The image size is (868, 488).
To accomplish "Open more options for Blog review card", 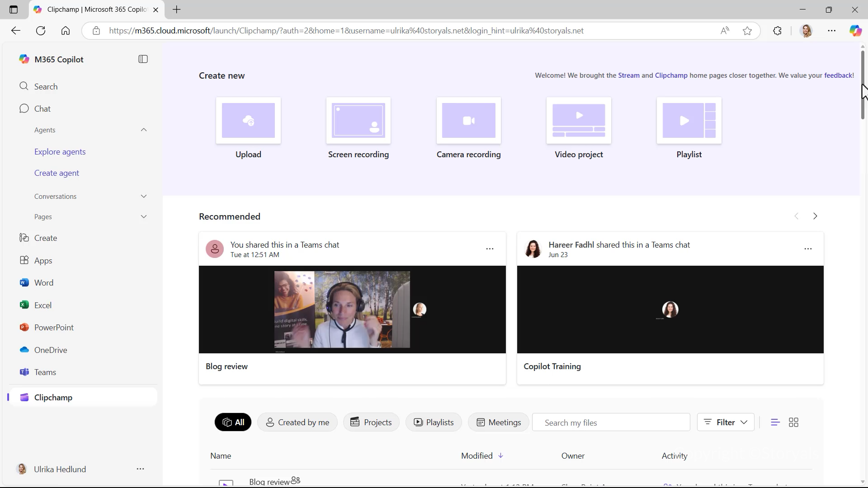I will pyautogui.click(x=490, y=249).
